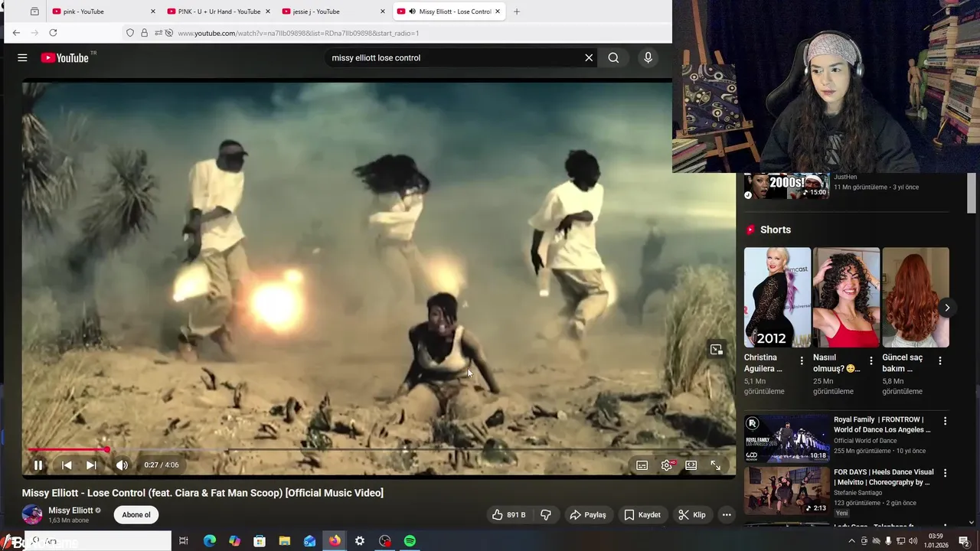Open options menu for Christina Aguilera short
980x551 pixels.
click(x=802, y=360)
